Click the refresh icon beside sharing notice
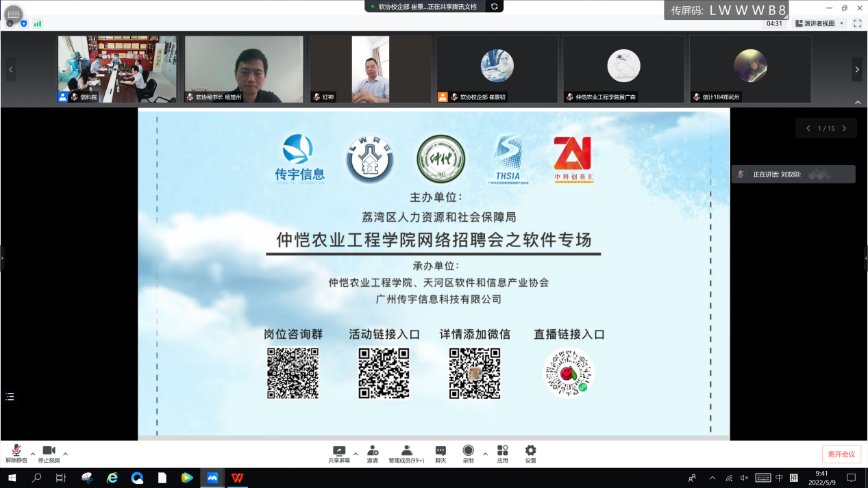 [x=494, y=6]
